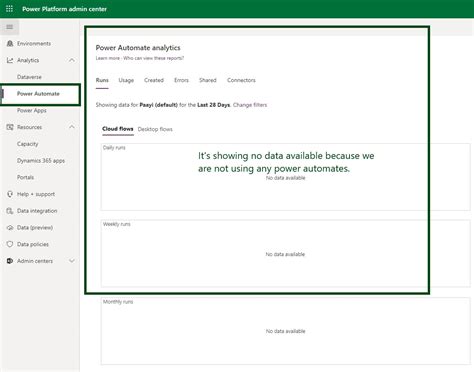The width and height of the screenshot is (474, 372).
Task: Click the Analytics chart icon
Action: (x=10, y=60)
